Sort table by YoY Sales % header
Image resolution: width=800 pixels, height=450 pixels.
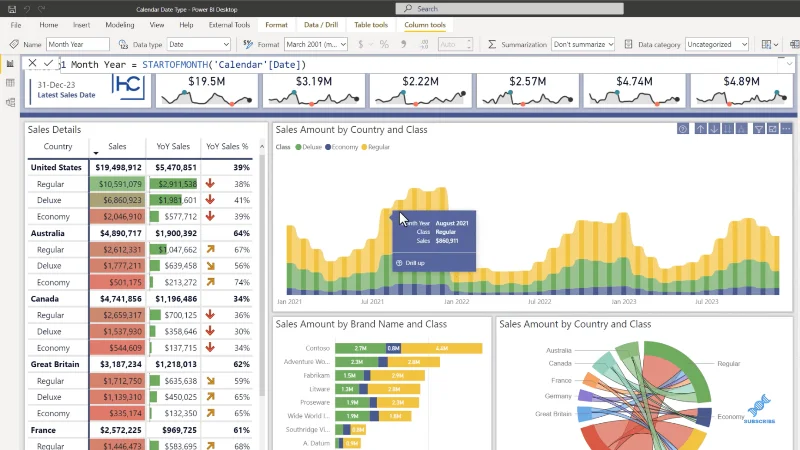227,146
